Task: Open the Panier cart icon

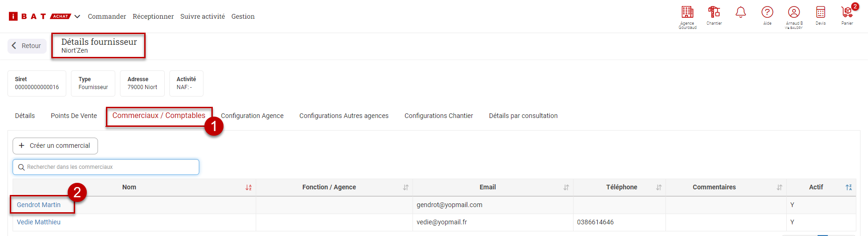Action: coord(847,13)
